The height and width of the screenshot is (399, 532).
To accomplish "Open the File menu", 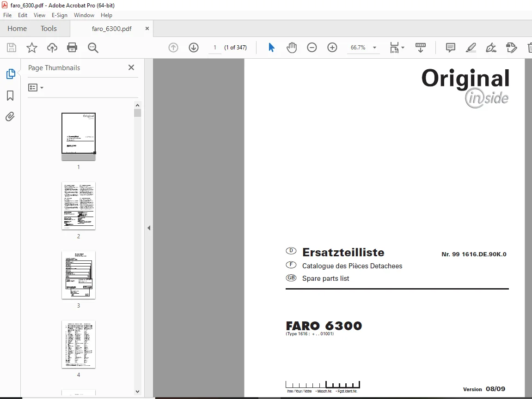I will [7, 15].
